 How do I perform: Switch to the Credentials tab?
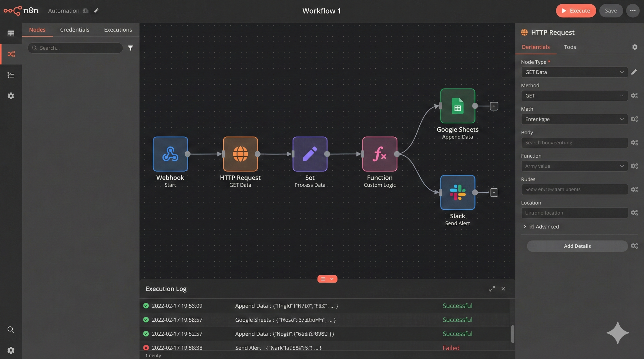[74, 30]
